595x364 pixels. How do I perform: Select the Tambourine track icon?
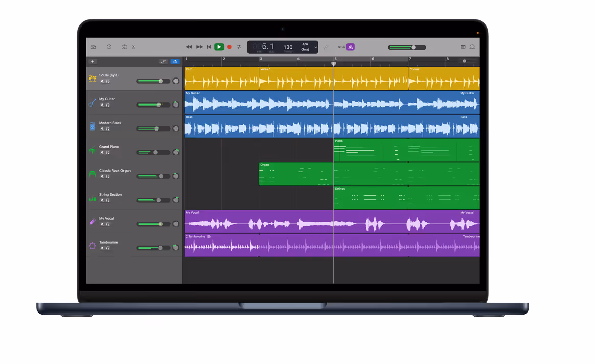pos(92,245)
